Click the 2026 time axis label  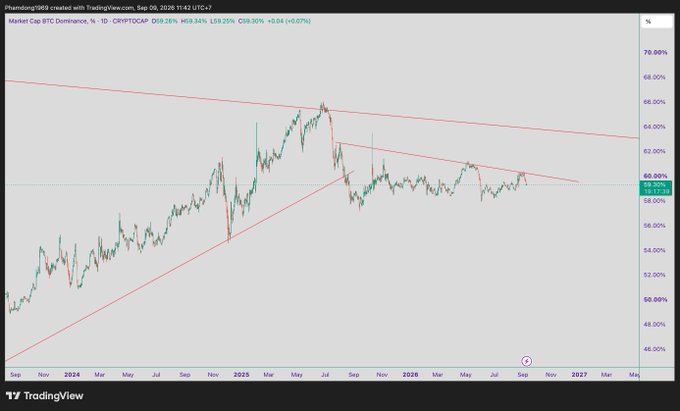410,375
